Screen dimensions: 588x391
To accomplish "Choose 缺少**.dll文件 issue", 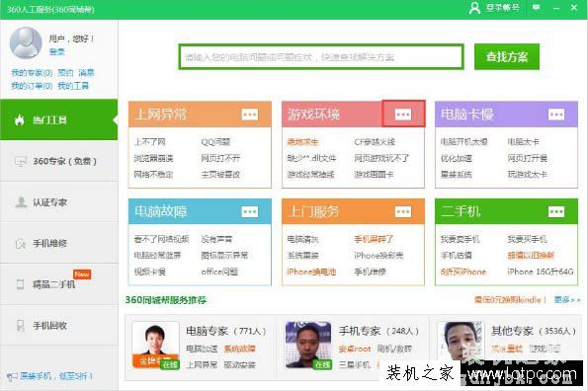I will point(311,158).
